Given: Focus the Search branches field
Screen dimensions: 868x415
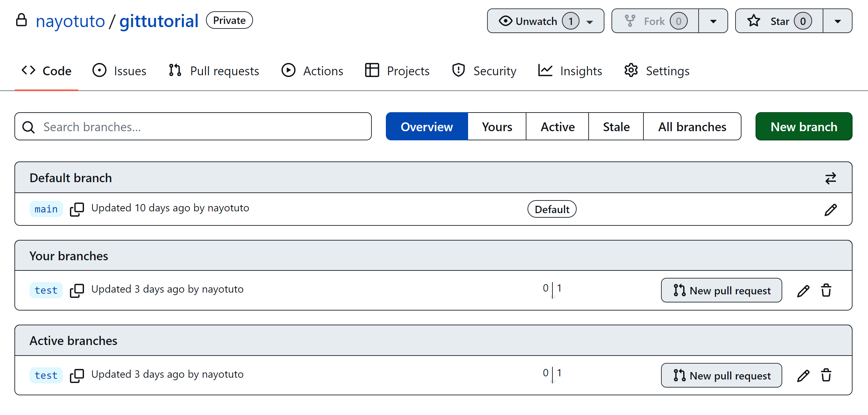Looking at the screenshot, I should pos(193,127).
